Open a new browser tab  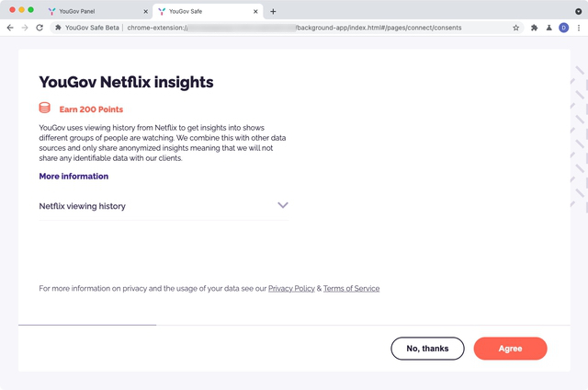[273, 12]
